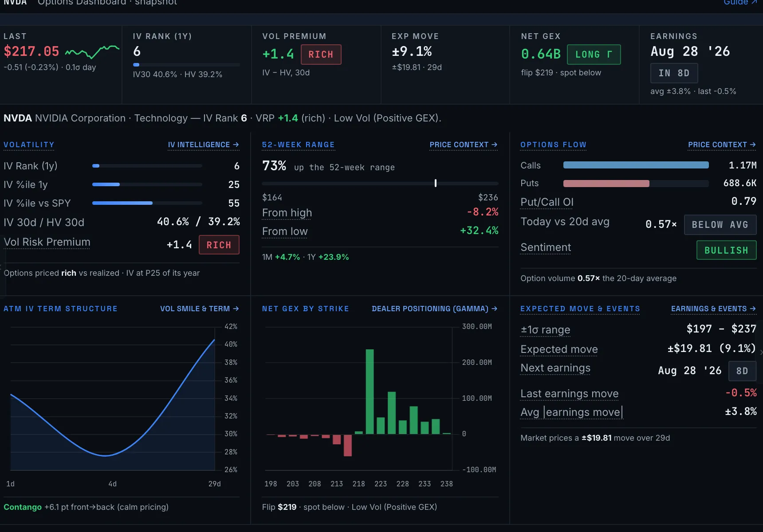Click the Today vs 20d avg label
Image resolution: width=763 pixels, height=532 pixels.
click(565, 222)
